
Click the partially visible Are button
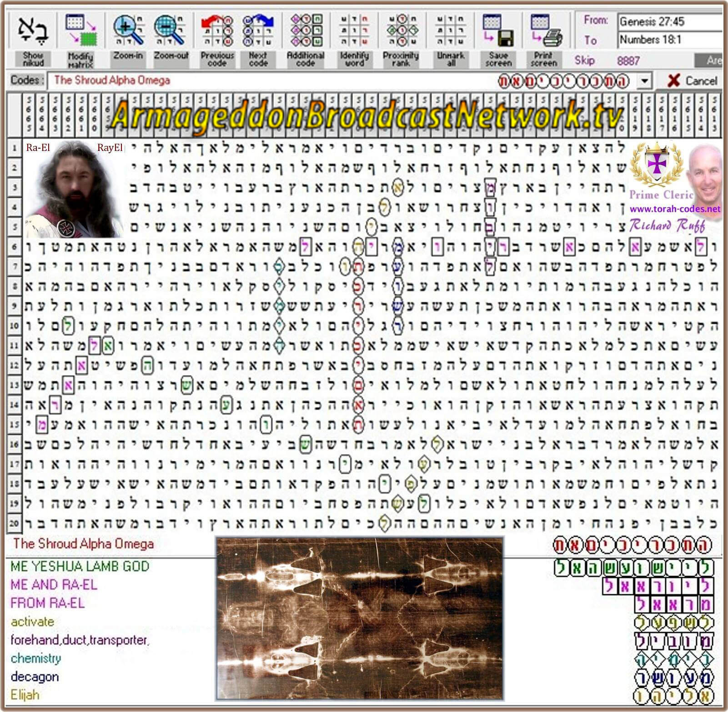point(708,60)
